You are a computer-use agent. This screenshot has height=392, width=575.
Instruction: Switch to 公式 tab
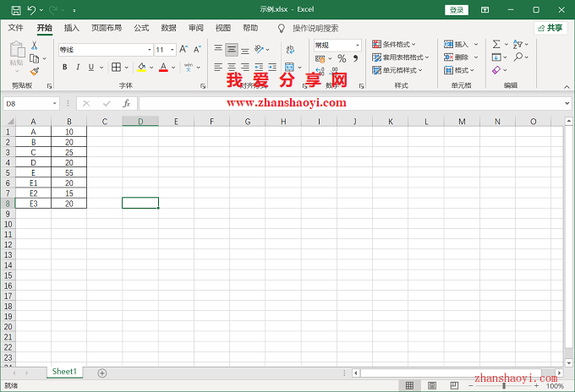click(141, 28)
